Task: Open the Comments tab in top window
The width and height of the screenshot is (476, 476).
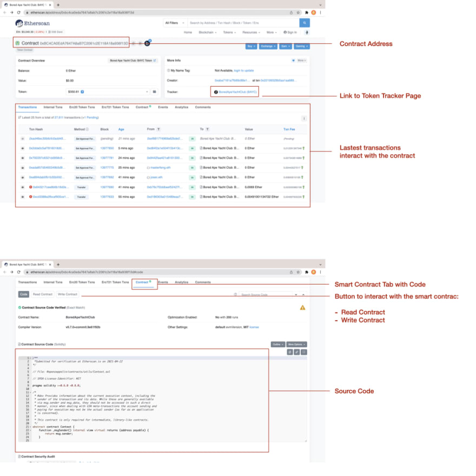Action: point(203,107)
